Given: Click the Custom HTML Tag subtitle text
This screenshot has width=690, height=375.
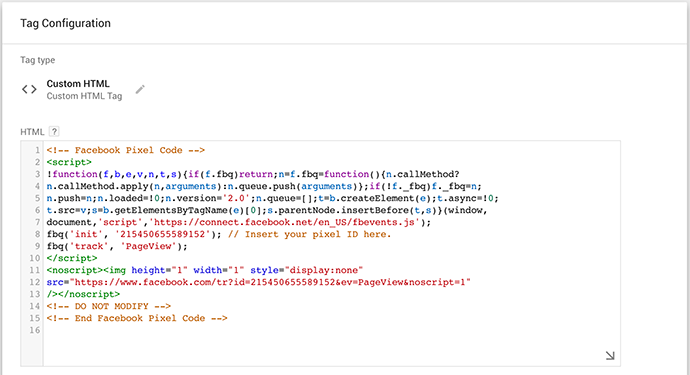Looking at the screenshot, I should pyautogui.click(x=84, y=96).
